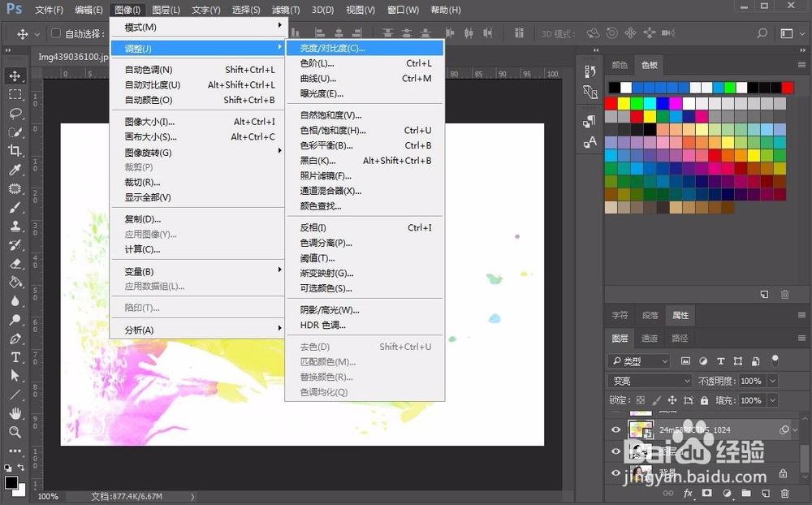Viewport: 812px width, 505px height.
Task: Open the 填充 100% dropdown arrow
Action: tap(773, 400)
